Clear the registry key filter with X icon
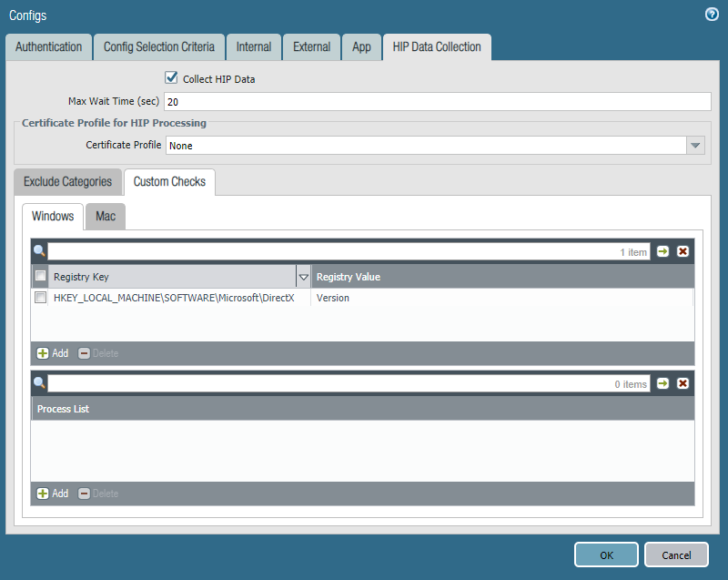The image size is (728, 580). pyautogui.click(x=682, y=251)
